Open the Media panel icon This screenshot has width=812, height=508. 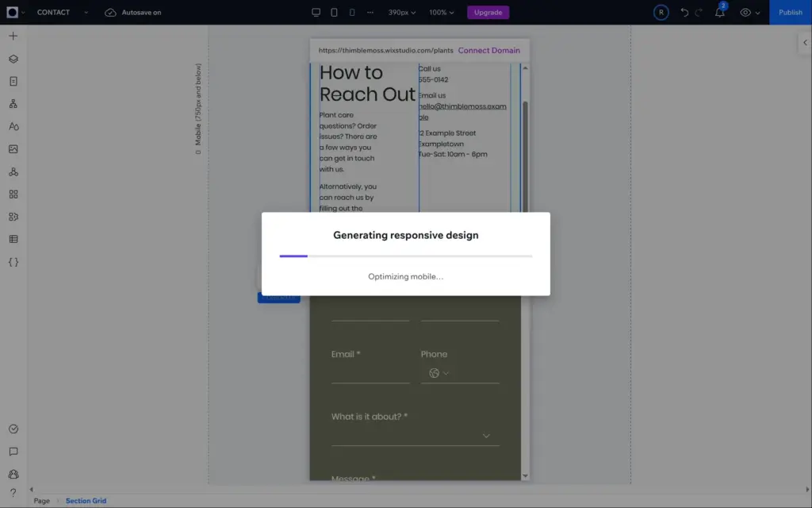13,149
